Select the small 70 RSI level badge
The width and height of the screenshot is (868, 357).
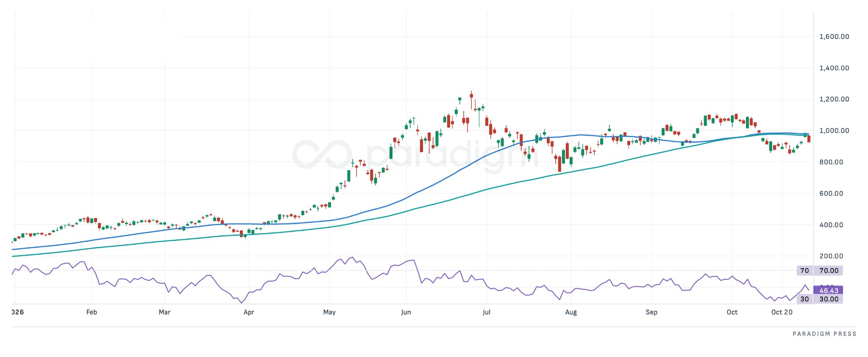[804, 271]
